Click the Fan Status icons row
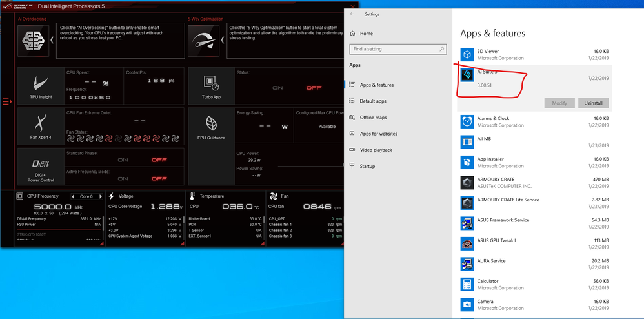The image size is (644, 319). 123,139
